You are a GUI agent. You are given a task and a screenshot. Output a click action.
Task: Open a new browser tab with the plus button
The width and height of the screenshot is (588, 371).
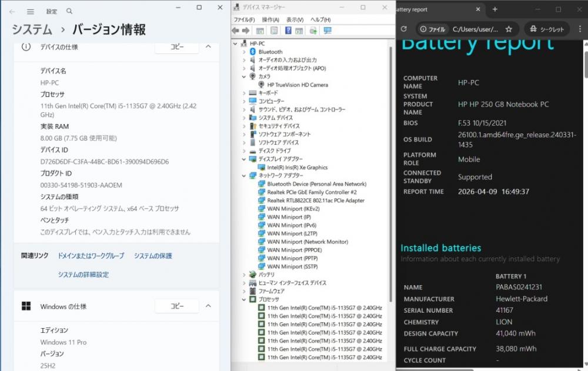pyautogui.click(x=495, y=9)
